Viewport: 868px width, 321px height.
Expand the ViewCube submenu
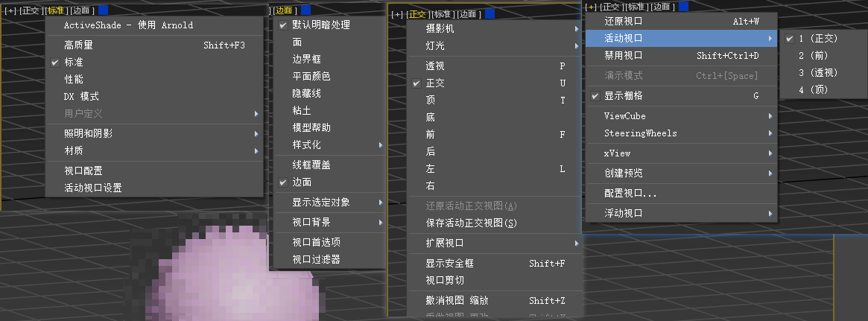point(681,115)
